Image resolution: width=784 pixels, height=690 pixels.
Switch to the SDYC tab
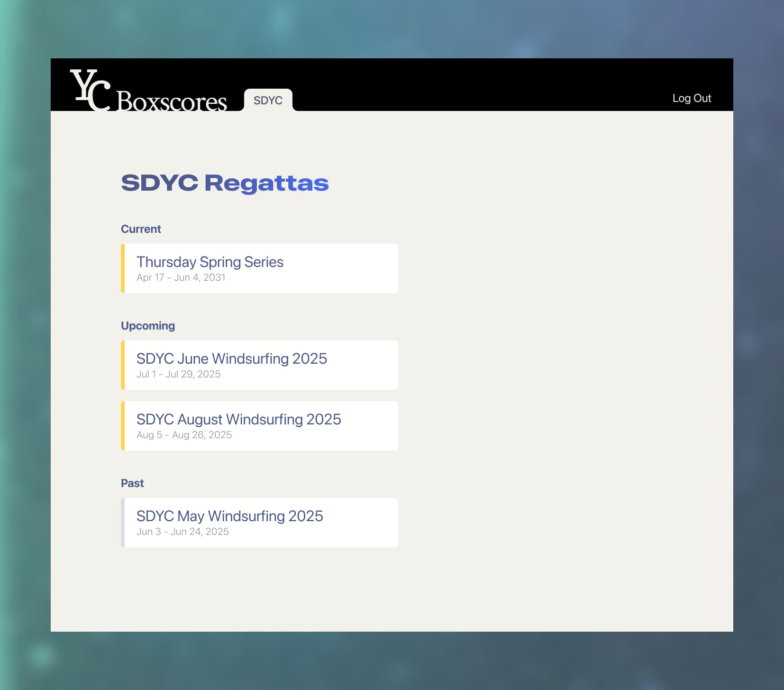pos(268,101)
